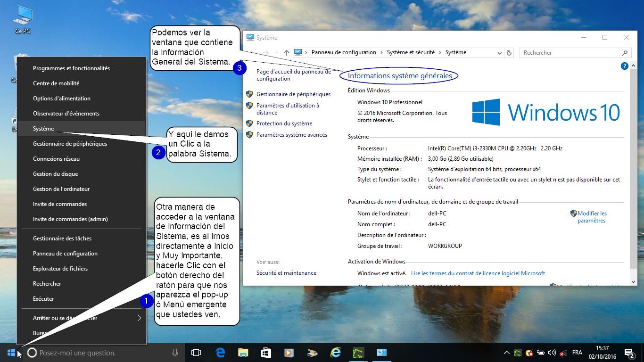Viewport: 644px width, 362px height.
Task: Launch Invite de commandes (admin)
Action: (82, 219)
